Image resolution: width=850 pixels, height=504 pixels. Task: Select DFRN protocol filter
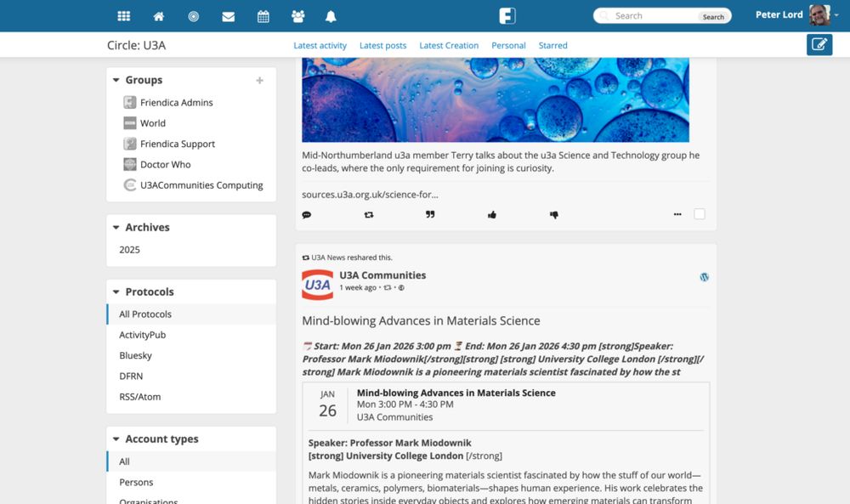[x=191, y=377]
